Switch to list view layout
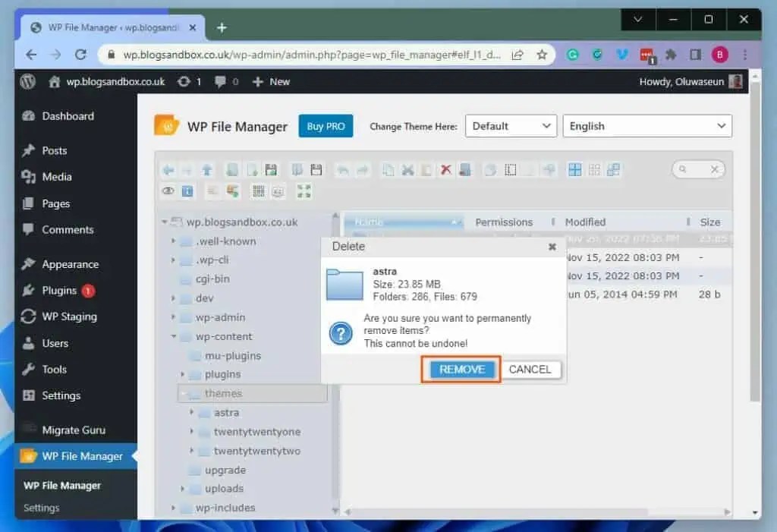This screenshot has height=532, width=777. click(x=614, y=168)
